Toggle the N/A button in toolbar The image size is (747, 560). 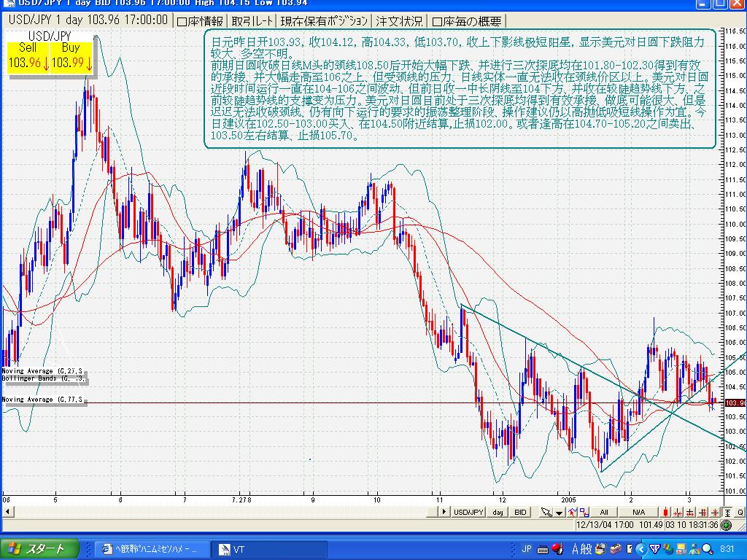click(x=639, y=513)
